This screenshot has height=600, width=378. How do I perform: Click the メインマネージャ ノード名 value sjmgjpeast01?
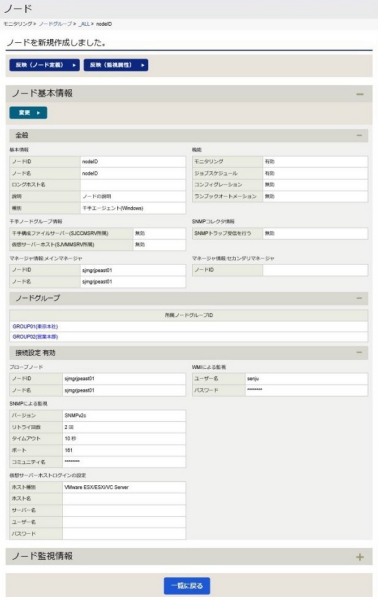[97, 282]
